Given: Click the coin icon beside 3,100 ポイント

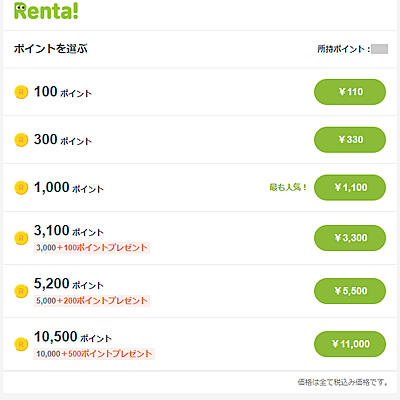Looking at the screenshot, I should tap(21, 238).
